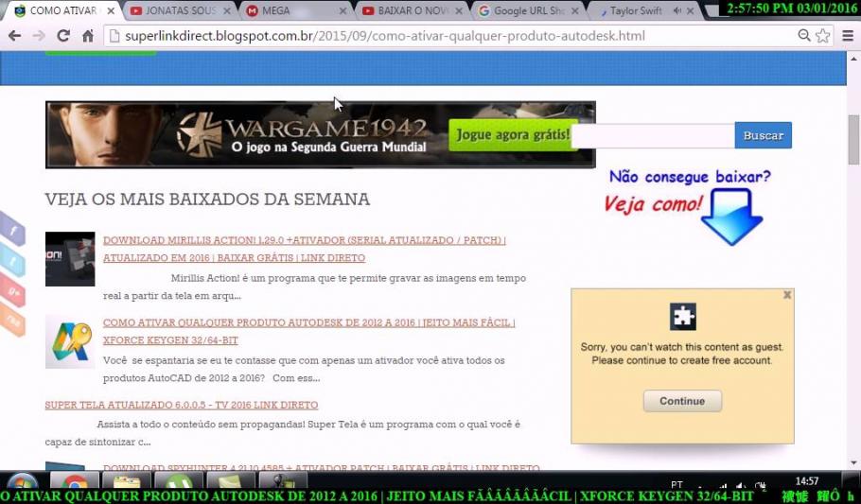Open File Explorer from the taskbar
861x504 pixels.
click(x=127, y=480)
